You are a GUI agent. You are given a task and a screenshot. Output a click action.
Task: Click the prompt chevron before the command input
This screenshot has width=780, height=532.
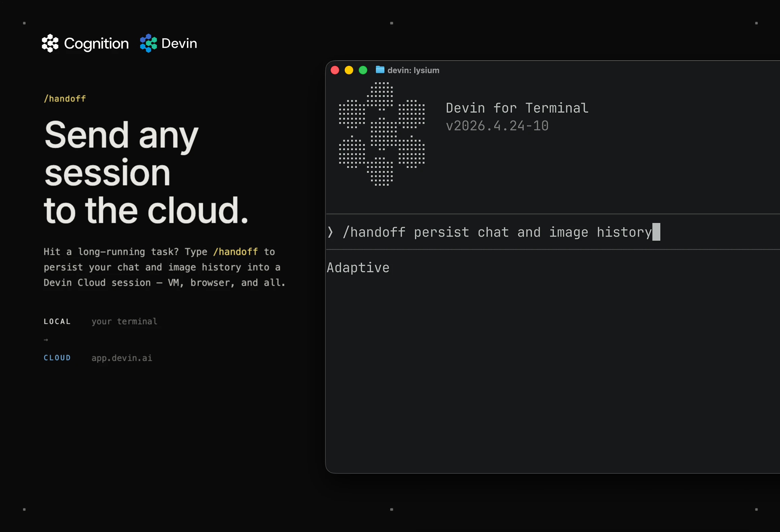[x=330, y=232]
